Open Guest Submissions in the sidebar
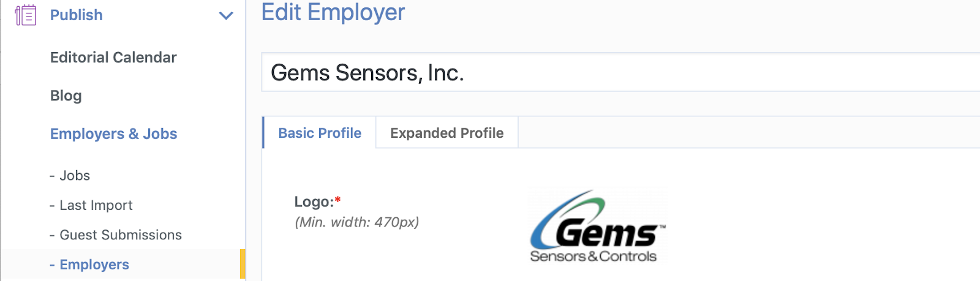 click(120, 235)
